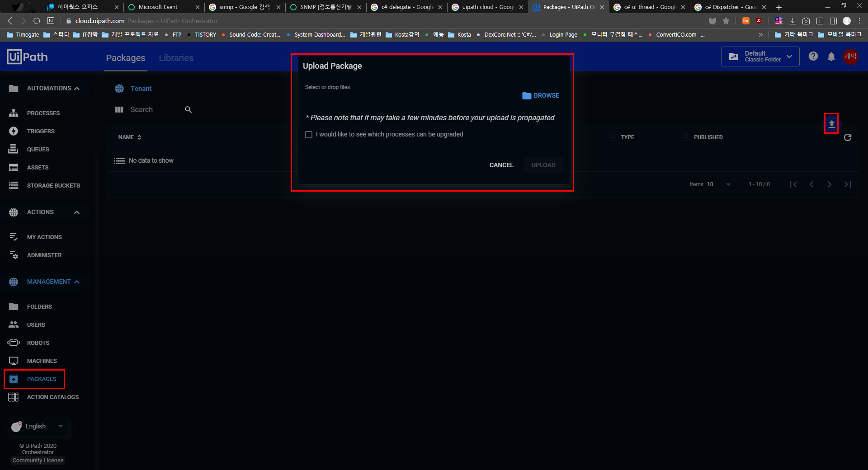Open Triggers in sidebar

point(41,131)
